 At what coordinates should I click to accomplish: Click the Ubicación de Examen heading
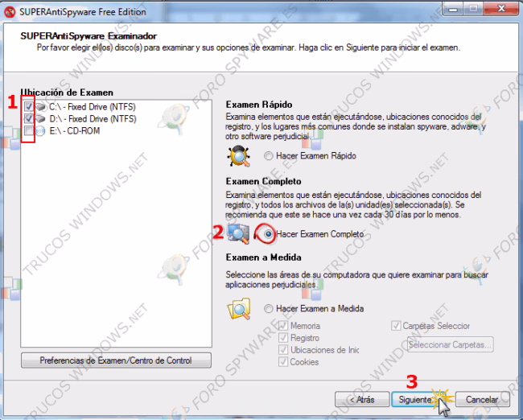coord(67,93)
